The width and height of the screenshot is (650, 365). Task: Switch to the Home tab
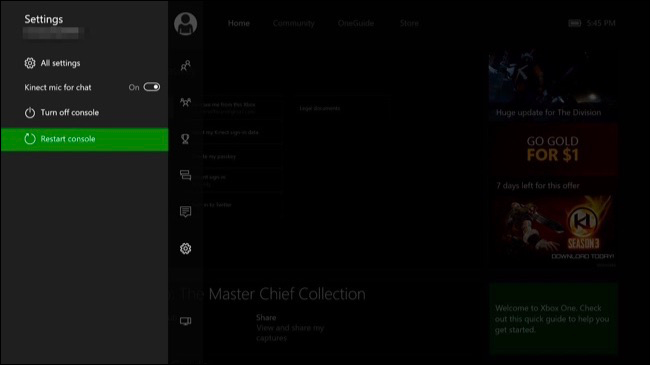point(239,23)
